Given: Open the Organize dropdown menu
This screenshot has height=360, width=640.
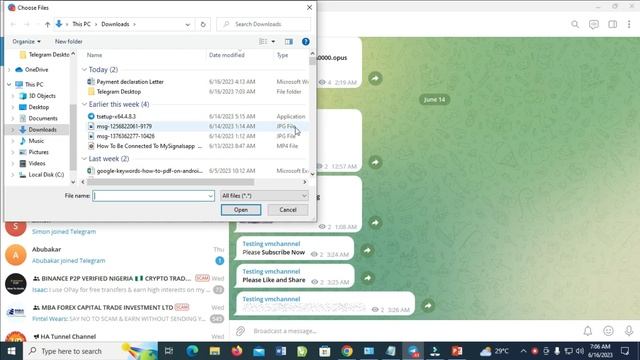Looking at the screenshot, I should (27, 42).
